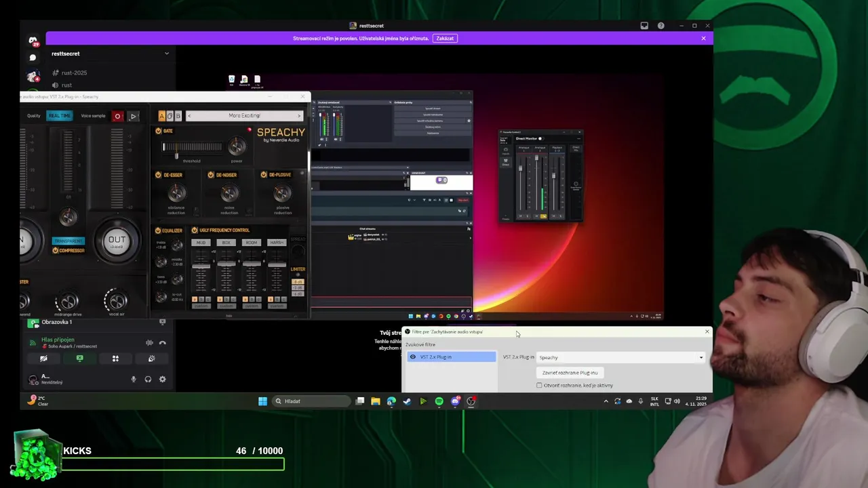Viewport: 868px width, 488px height.
Task: Click the MUD band button
Action: tap(201, 243)
